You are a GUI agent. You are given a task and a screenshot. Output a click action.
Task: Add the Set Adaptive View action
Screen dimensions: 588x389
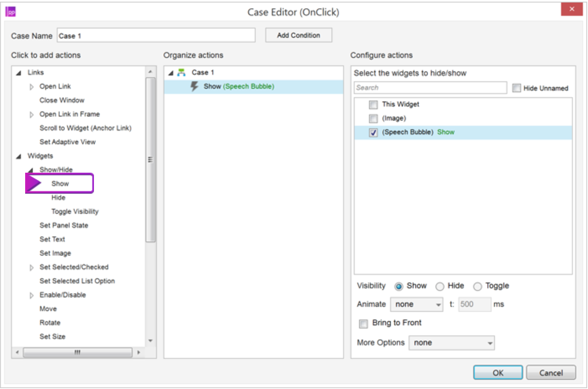pos(68,142)
